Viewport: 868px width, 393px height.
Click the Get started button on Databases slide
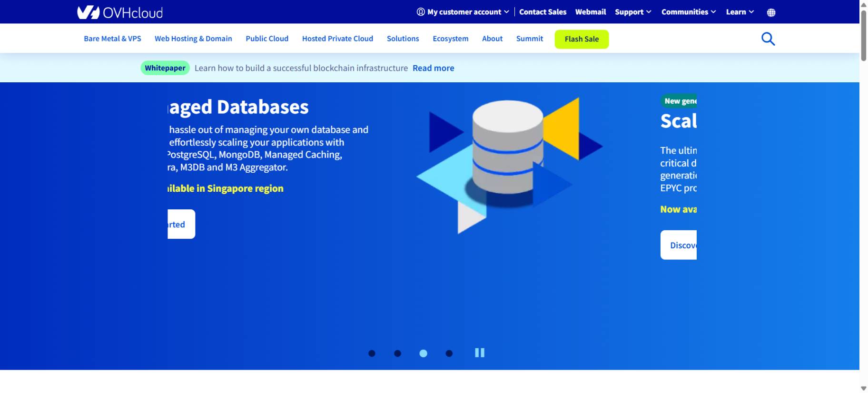pos(181,224)
